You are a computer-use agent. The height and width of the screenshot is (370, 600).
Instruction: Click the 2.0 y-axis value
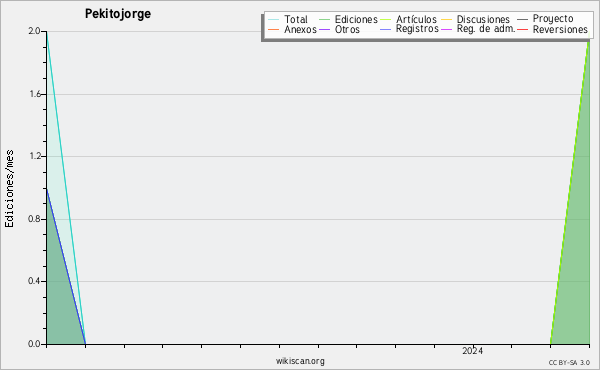[x=34, y=31]
